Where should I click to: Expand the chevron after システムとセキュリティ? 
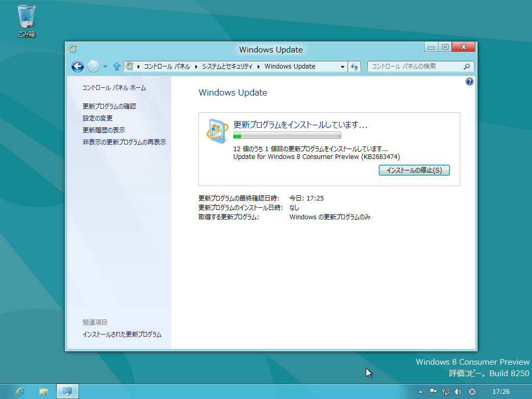pos(259,66)
